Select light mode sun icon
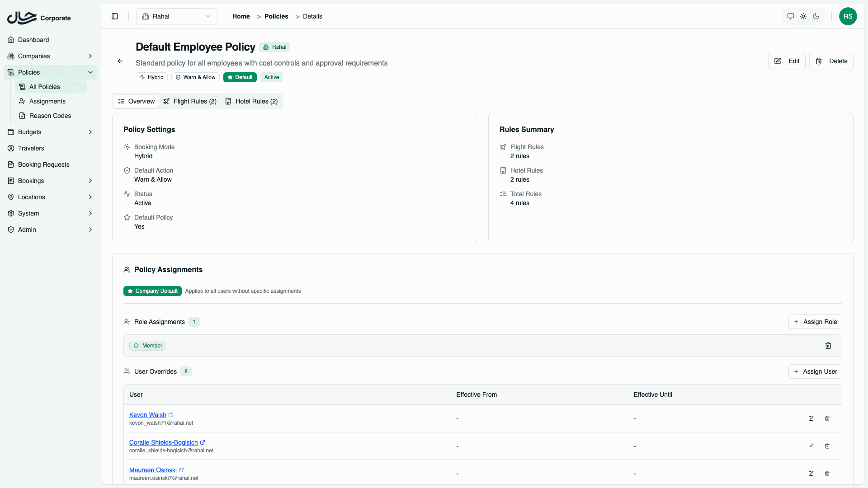The height and width of the screenshot is (488, 868). pyautogui.click(x=803, y=16)
